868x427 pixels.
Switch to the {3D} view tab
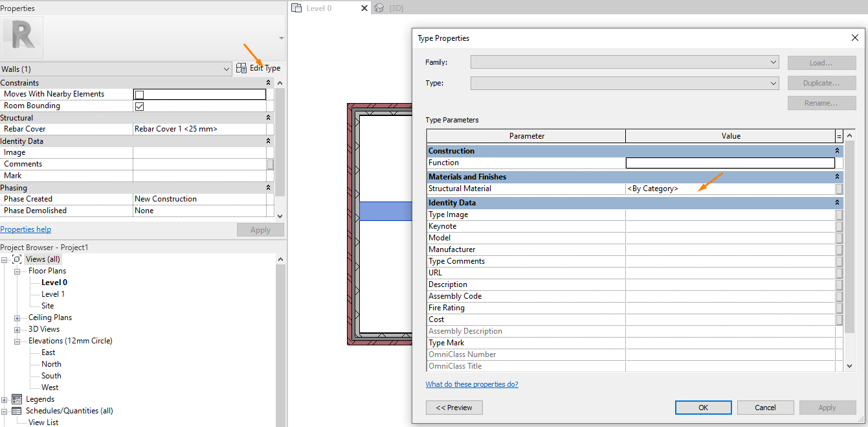[x=395, y=8]
